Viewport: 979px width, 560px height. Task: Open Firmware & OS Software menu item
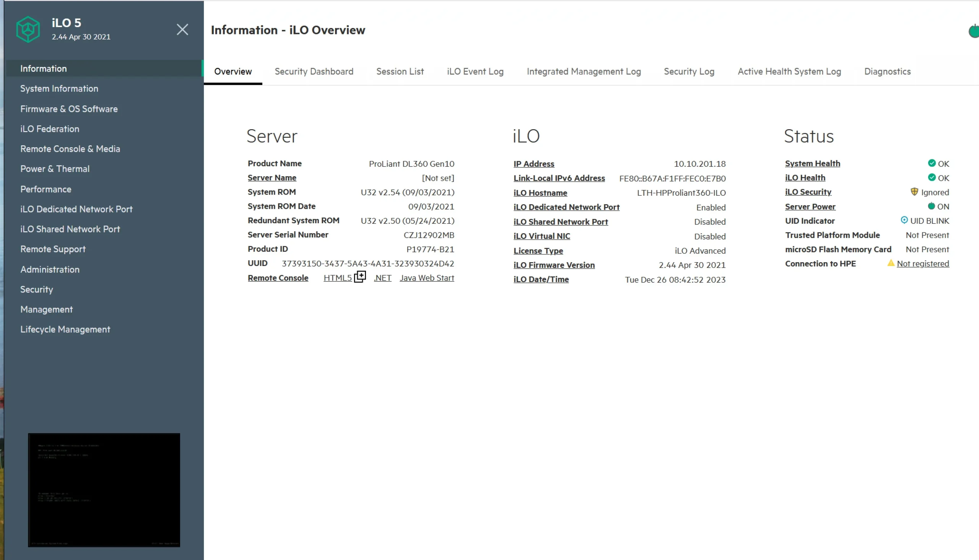[69, 109]
